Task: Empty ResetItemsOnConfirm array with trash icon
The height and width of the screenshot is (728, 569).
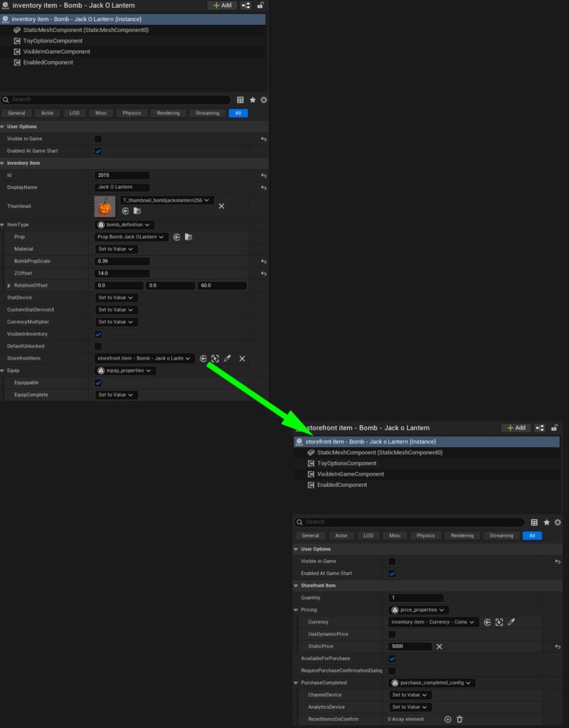Action: (459, 719)
